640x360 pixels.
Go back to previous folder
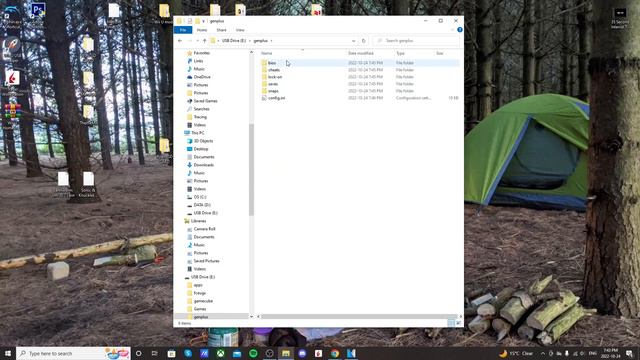tap(180, 41)
